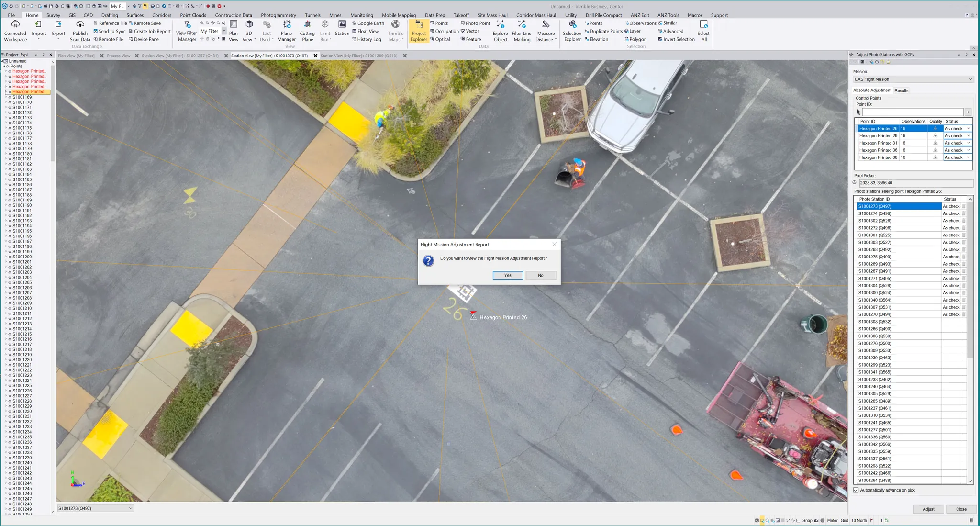Click the Select All icon
The image size is (980, 526).
click(x=703, y=31)
